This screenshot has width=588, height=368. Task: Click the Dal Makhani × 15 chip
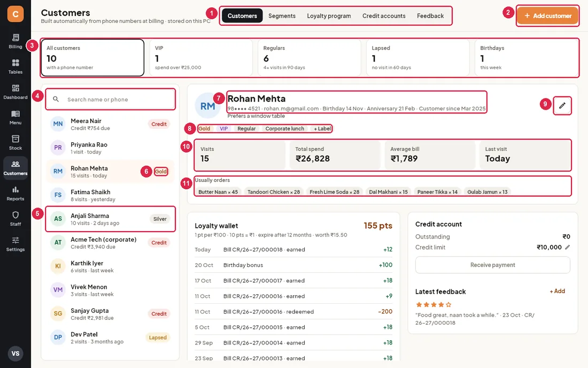click(388, 191)
